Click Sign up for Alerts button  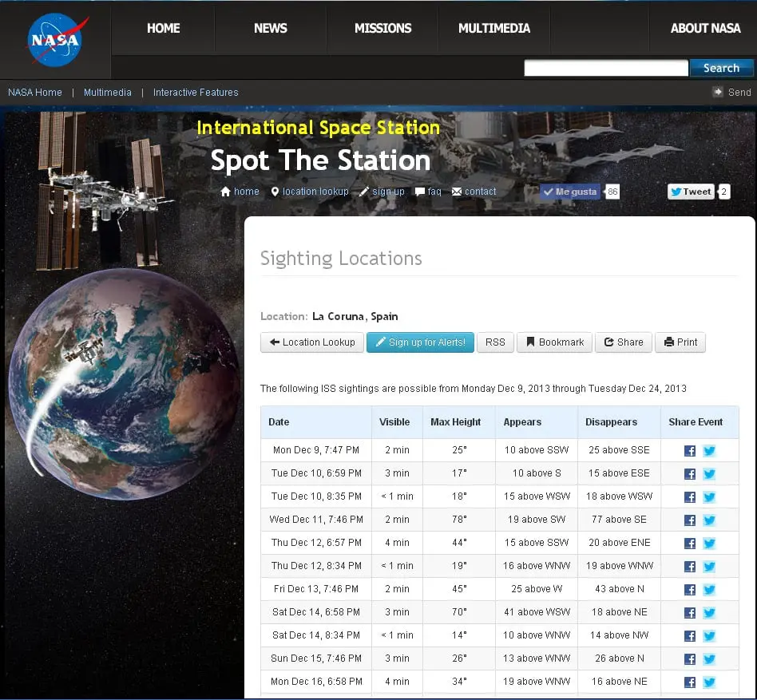click(x=420, y=342)
